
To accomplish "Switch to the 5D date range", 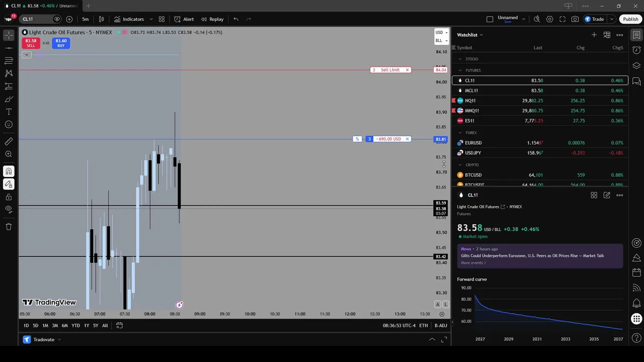I will coord(35,326).
